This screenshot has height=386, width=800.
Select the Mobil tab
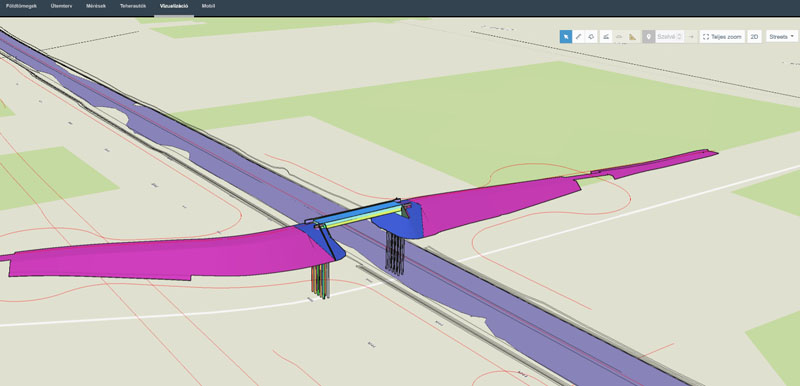pyautogui.click(x=208, y=6)
